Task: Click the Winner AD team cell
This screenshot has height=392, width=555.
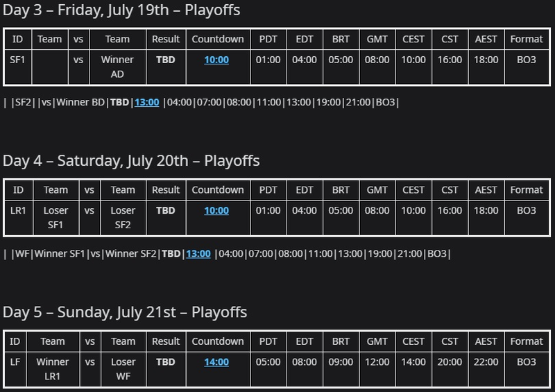Action: click(x=117, y=67)
